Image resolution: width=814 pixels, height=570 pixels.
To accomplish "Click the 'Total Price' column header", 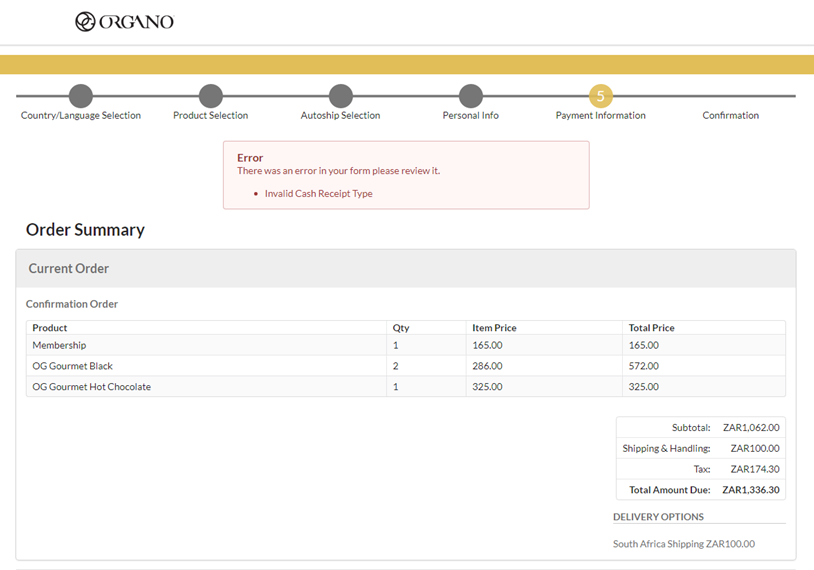I will [652, 328].
